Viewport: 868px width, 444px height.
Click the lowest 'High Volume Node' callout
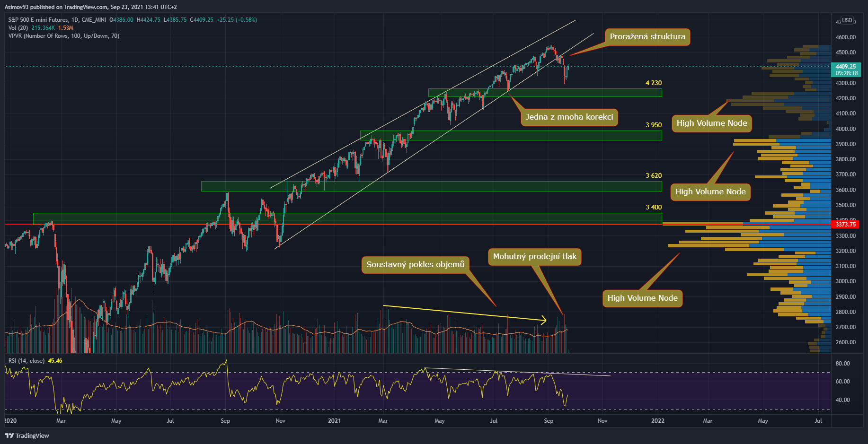coord(642,298)
